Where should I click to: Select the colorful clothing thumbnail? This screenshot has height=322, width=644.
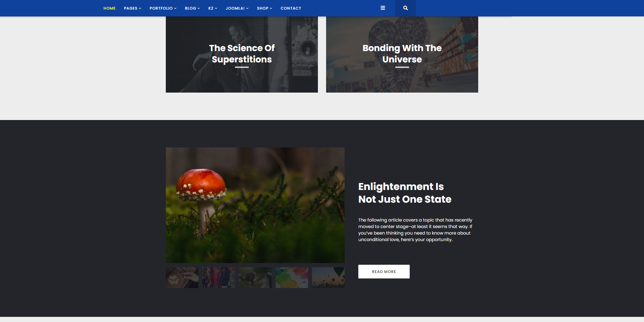coord(219,277)
